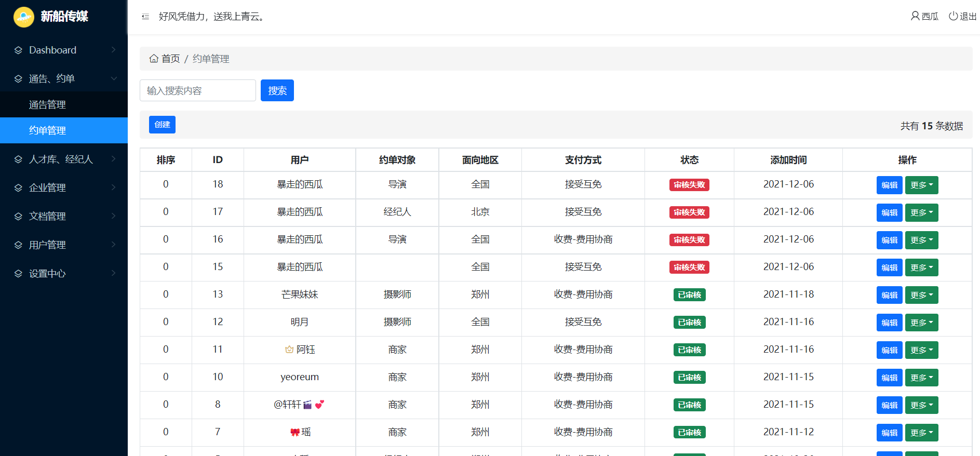Click the 新船传媒 logo icon
980x456 pixels.
click(23, 17)
